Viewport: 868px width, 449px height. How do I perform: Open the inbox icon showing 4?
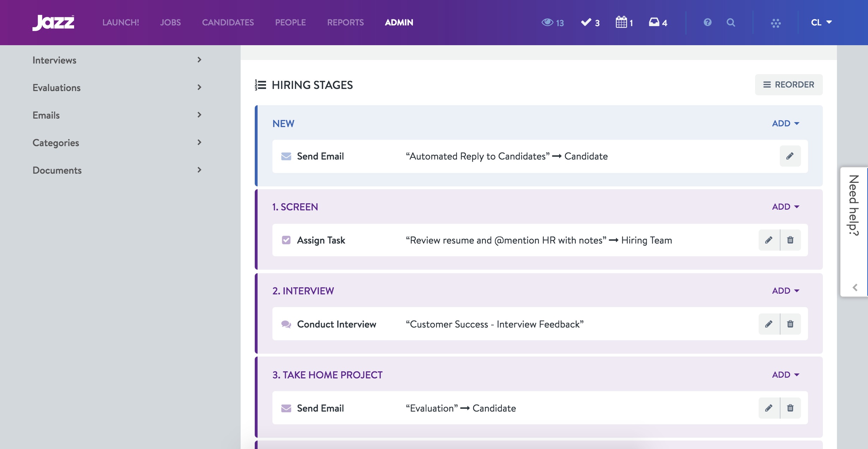point(658,23)
